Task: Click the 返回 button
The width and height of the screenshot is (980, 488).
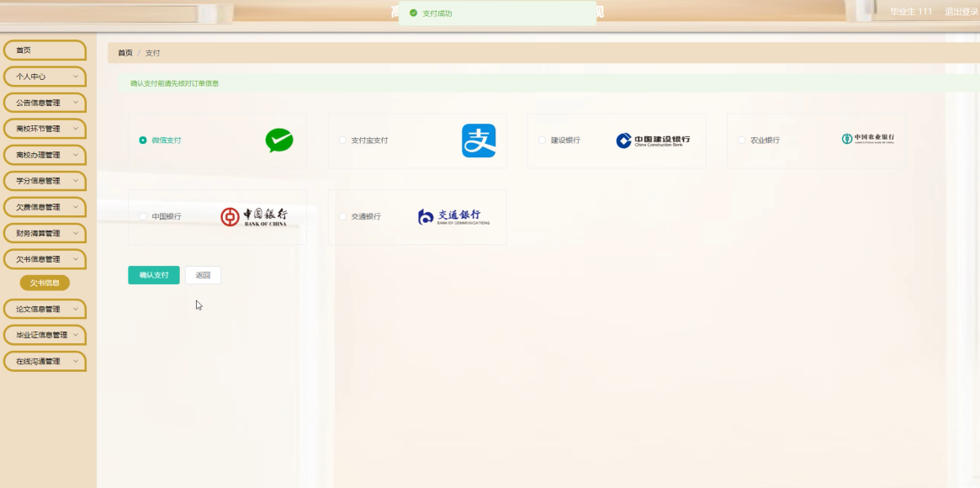Action: click(x=203, y=275)
